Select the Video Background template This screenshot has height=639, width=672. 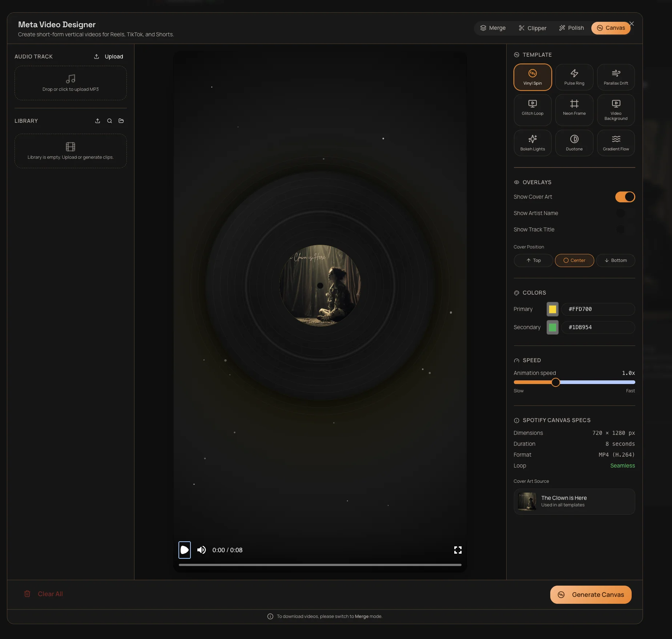coord(616,110)
